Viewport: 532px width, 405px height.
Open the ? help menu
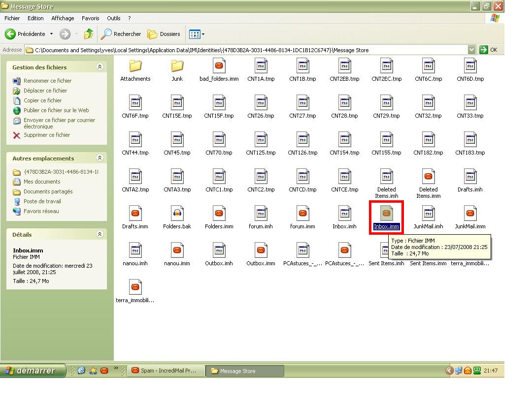129,18
